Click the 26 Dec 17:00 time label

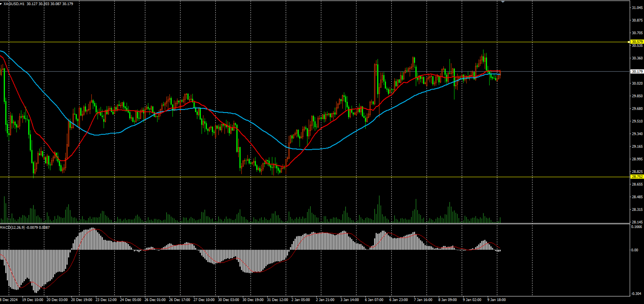click(180, 300)
